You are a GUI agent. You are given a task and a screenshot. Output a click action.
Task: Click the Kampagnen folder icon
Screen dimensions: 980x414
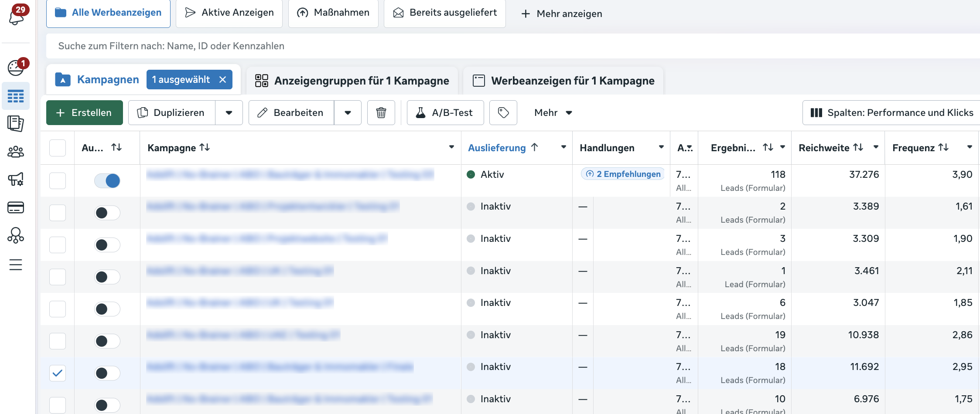point(63,80)
